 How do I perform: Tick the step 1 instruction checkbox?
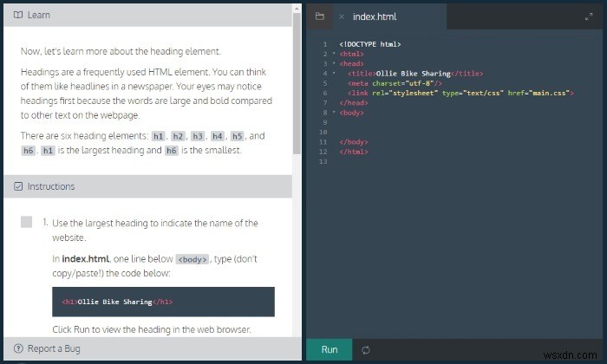pos(26,222)
